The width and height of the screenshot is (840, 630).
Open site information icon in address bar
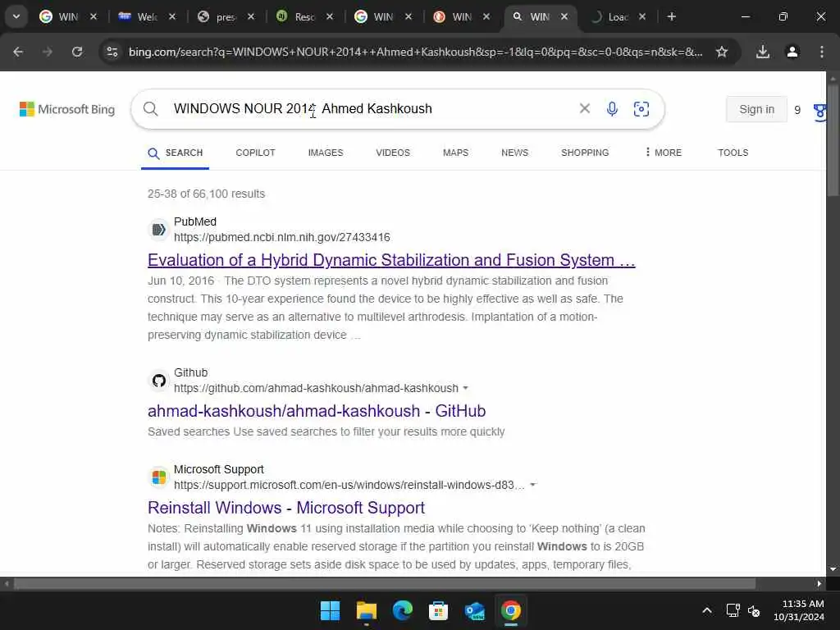112,52
